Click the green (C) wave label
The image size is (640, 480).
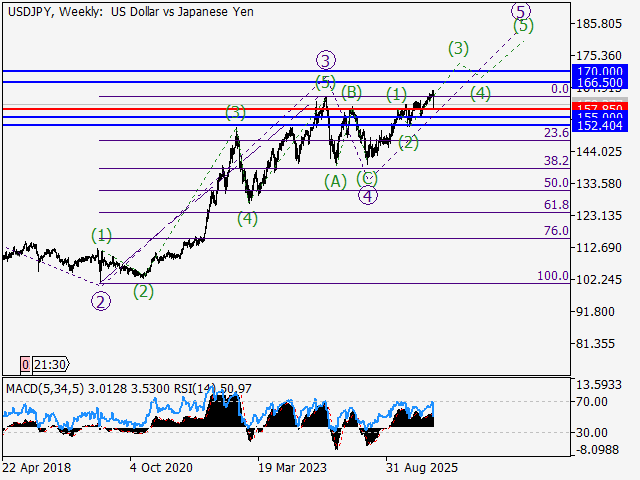[367, 178]
